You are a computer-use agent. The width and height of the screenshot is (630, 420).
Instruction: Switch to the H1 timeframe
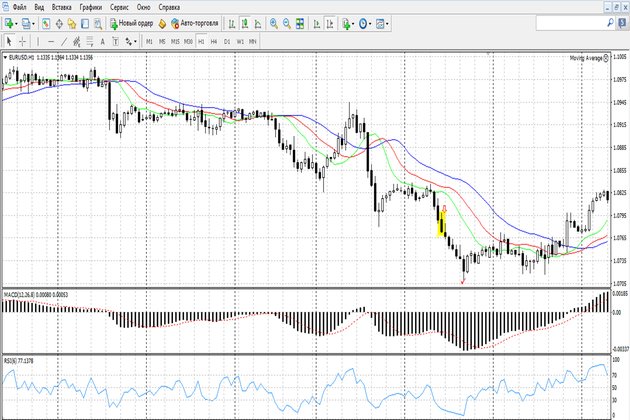tap(201, 41)
